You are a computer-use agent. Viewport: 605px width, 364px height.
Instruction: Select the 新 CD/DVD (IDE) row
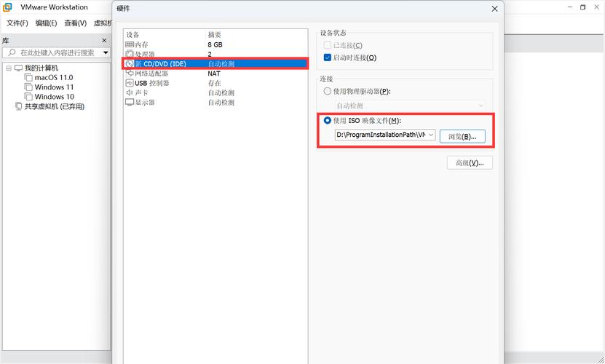tap(215, 63)
